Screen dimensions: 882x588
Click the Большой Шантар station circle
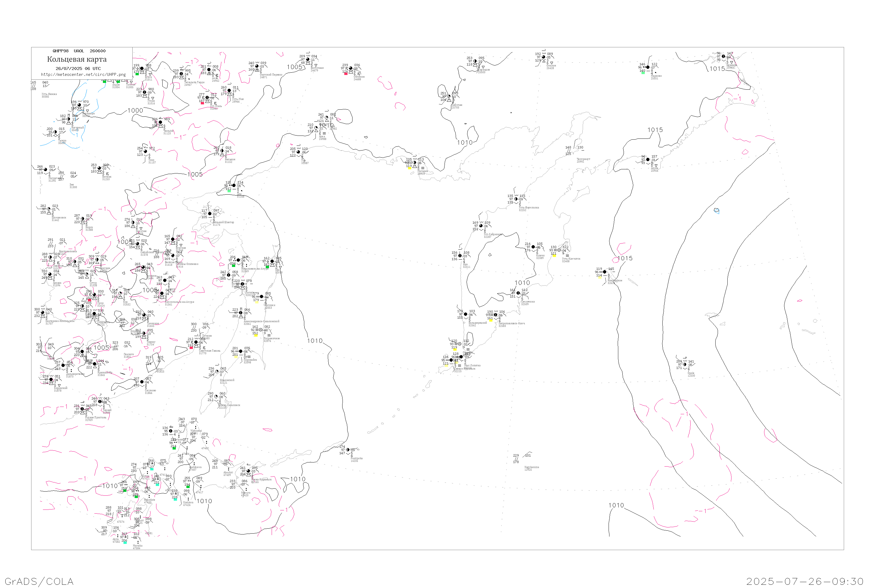(210, 214)
